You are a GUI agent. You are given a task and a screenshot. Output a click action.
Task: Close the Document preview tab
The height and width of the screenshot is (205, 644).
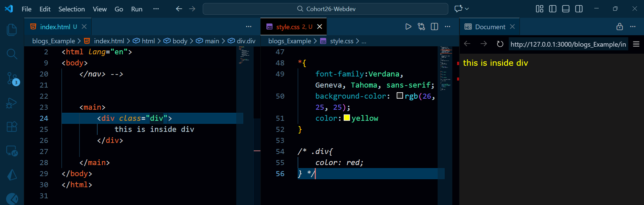[512, 27]
